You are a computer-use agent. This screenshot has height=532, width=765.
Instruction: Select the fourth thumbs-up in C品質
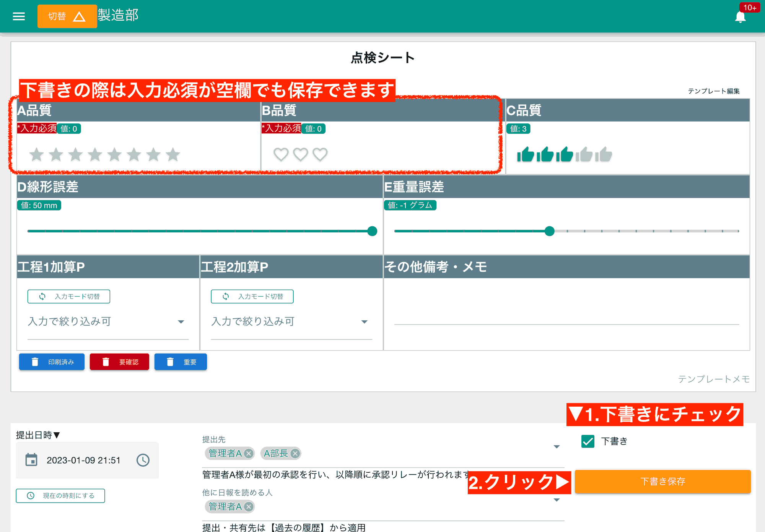pyautogui.click(x=583, y=154)
